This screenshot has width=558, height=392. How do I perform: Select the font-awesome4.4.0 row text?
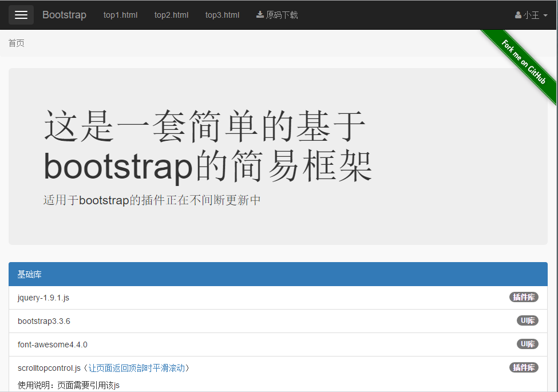[52, 345]
